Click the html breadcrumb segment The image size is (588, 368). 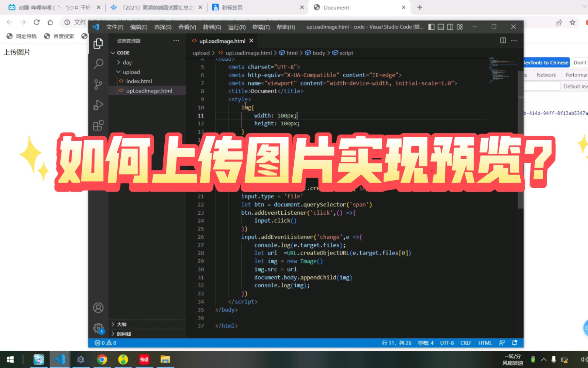[288, 53]
